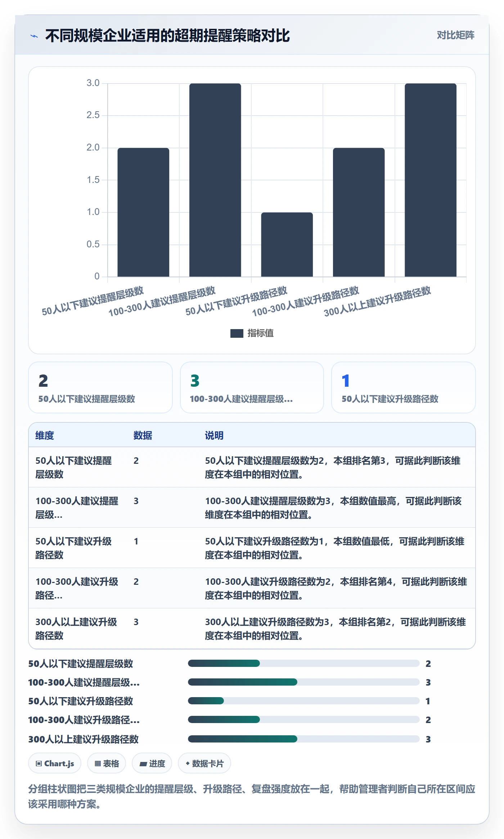Click the x-axis label 300人以上建议升级路径数
This screenshot has height=839, width=504.
coord(377,301)
